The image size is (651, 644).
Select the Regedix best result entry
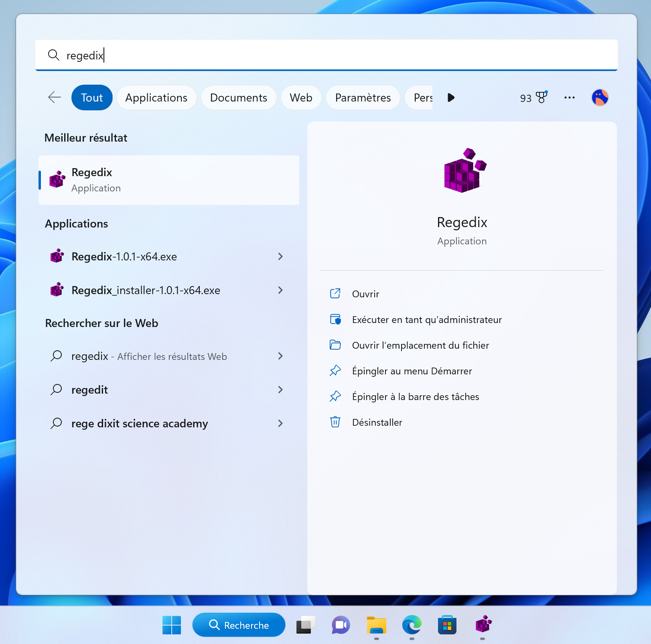pyautogui.click(x=169, y=180)
